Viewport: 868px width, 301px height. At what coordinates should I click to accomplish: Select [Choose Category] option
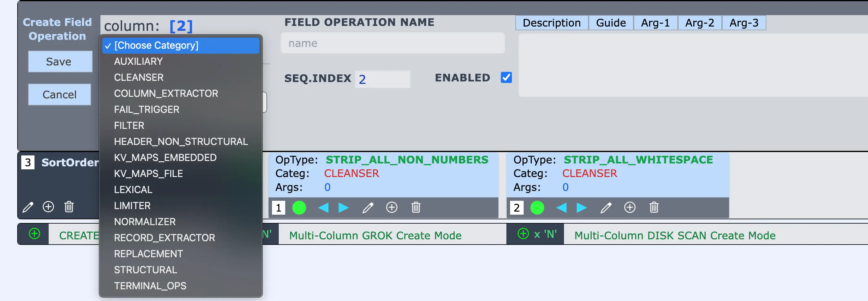181,45
